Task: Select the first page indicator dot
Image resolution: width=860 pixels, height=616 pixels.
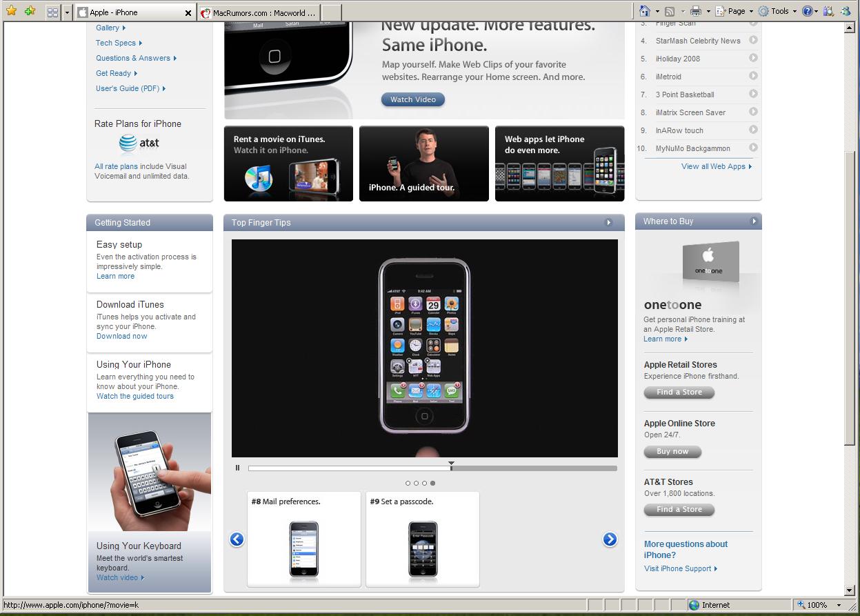Action: click(408, 484)
